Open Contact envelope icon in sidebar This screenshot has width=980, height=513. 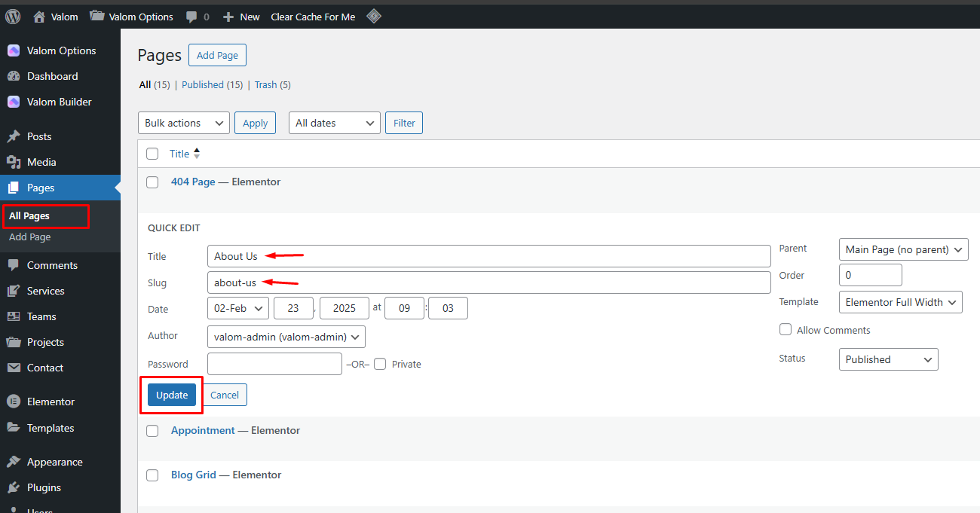14,368
